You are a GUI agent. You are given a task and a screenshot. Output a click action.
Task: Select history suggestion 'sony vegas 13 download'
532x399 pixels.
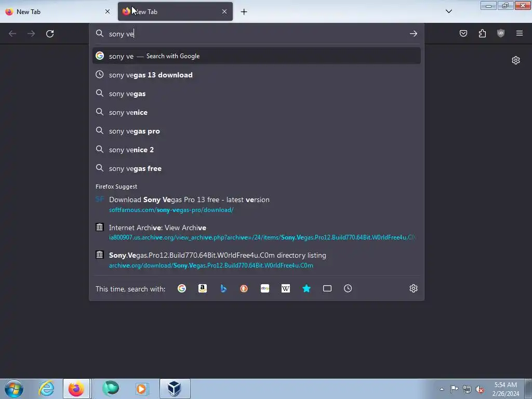(x=257, y=75)
